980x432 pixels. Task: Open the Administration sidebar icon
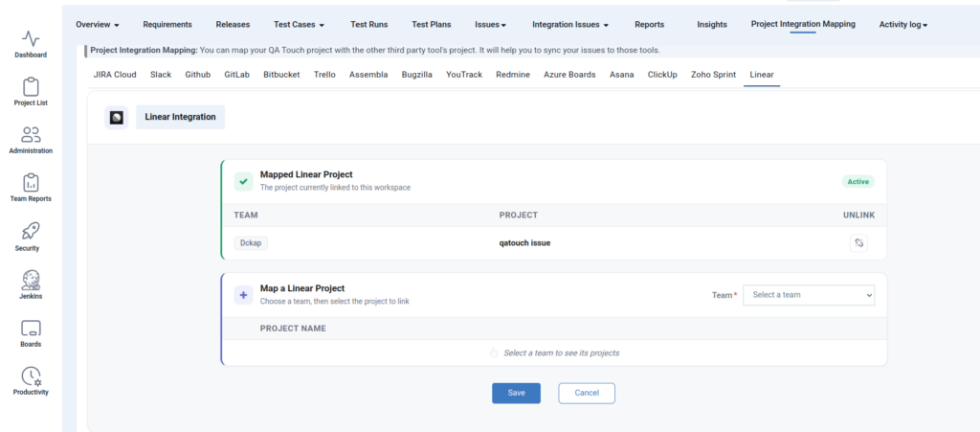click(x=31, y=135)
